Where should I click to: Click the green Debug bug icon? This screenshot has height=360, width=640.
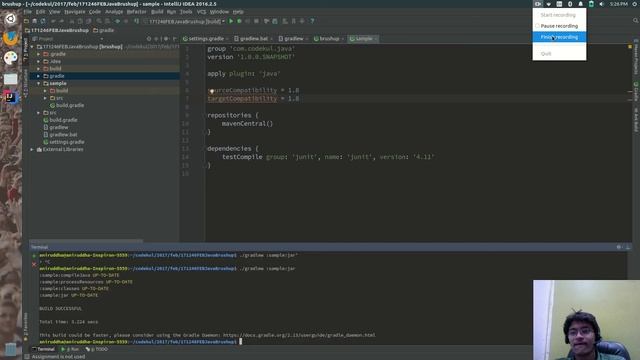[239, 21]
